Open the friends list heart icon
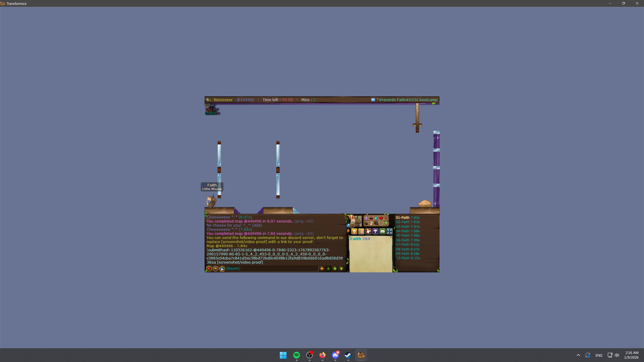Screen dimensions: 644x362 (209, 269)
